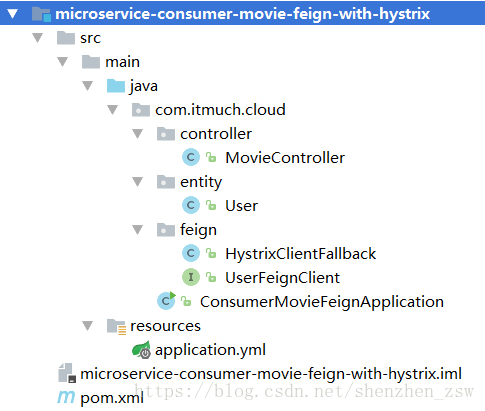
Task: Click the com.itmuch.cloud package icon
Action: coord(141,110)
